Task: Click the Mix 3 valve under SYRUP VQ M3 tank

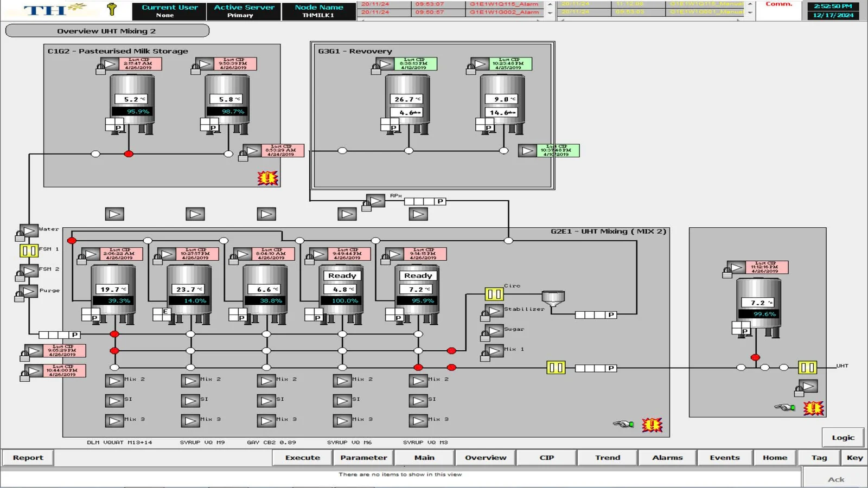Action: [418, 421]
